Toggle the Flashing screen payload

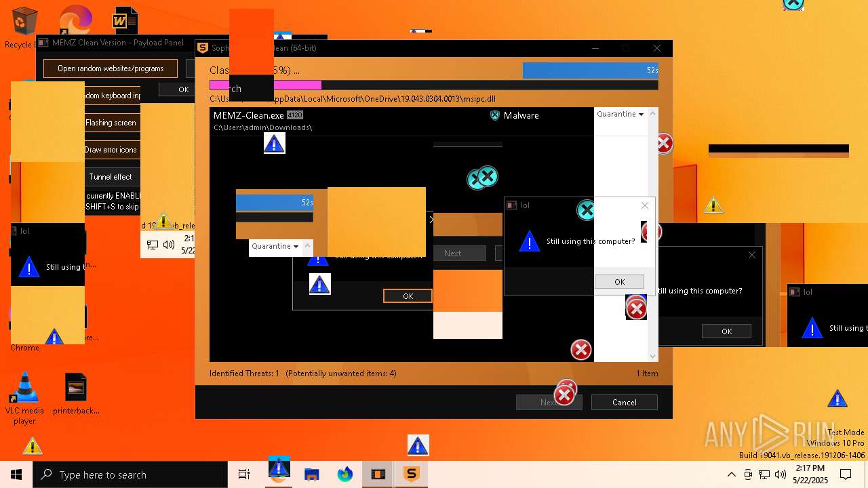(111, 123)
